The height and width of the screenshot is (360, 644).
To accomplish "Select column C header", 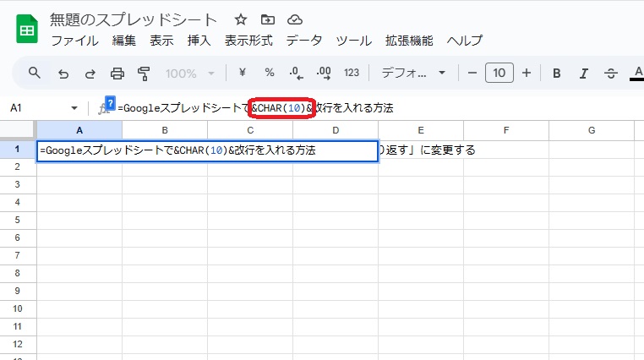I will click(x=250, y=130).
